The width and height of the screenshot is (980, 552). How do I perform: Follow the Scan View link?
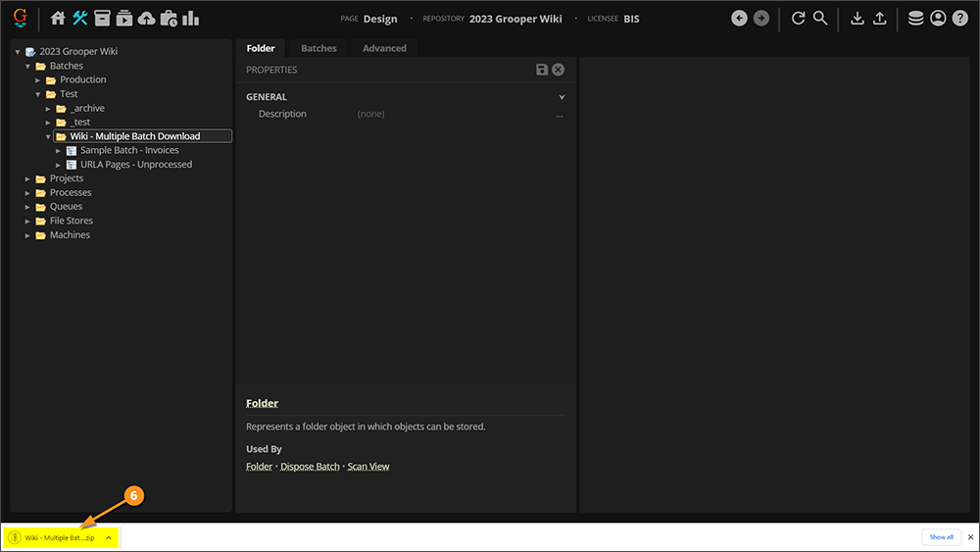pos(368,467)
